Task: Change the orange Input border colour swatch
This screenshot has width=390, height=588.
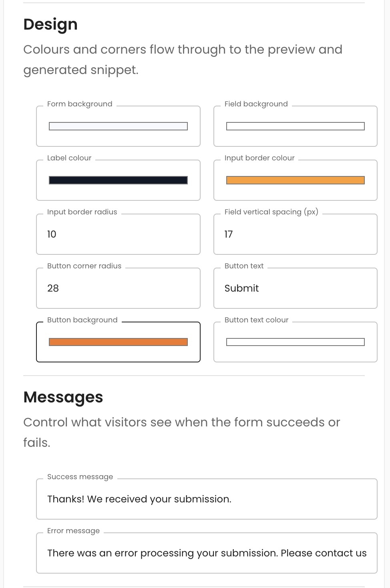Action: coord(296,180)
